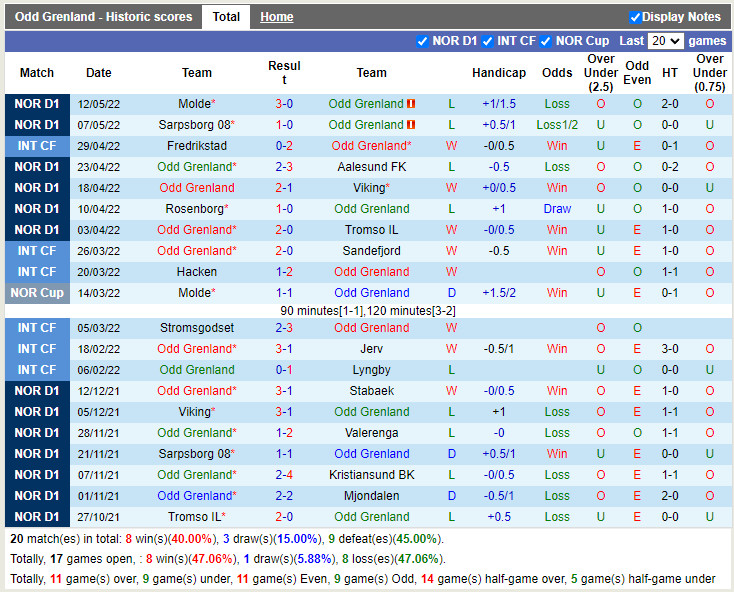This screenshot has height=592, width=734.
Task: Open the Fredrikstad team link
Action: click(196, 146)
